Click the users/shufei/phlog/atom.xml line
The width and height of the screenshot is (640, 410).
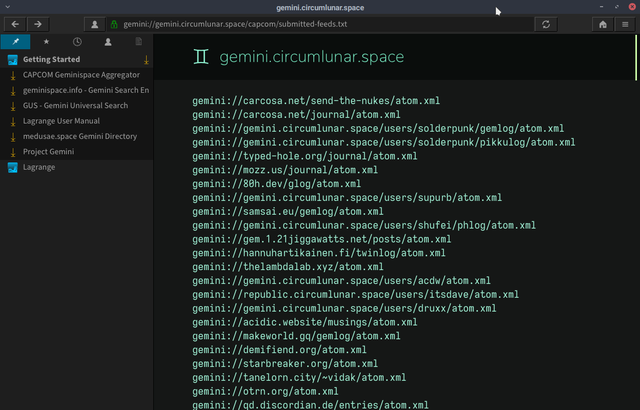pos(364,226)
